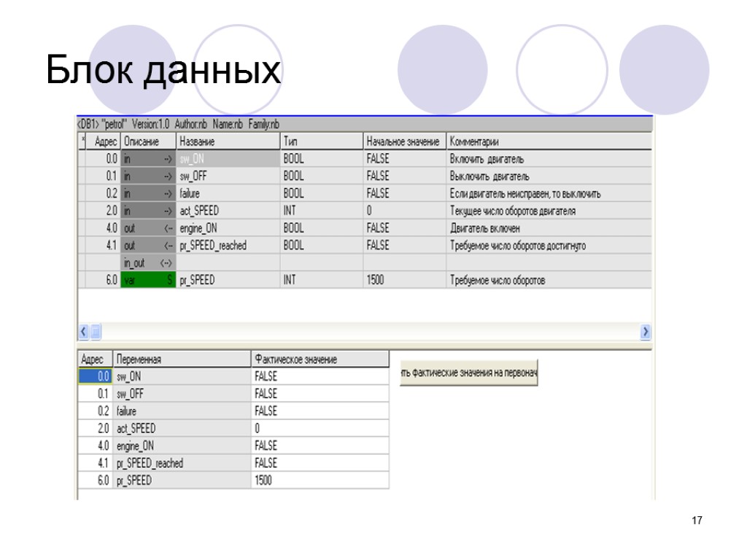Click the comment 'Требуемое число оборотов' of pr_SPEED

(x=498, y=280)
